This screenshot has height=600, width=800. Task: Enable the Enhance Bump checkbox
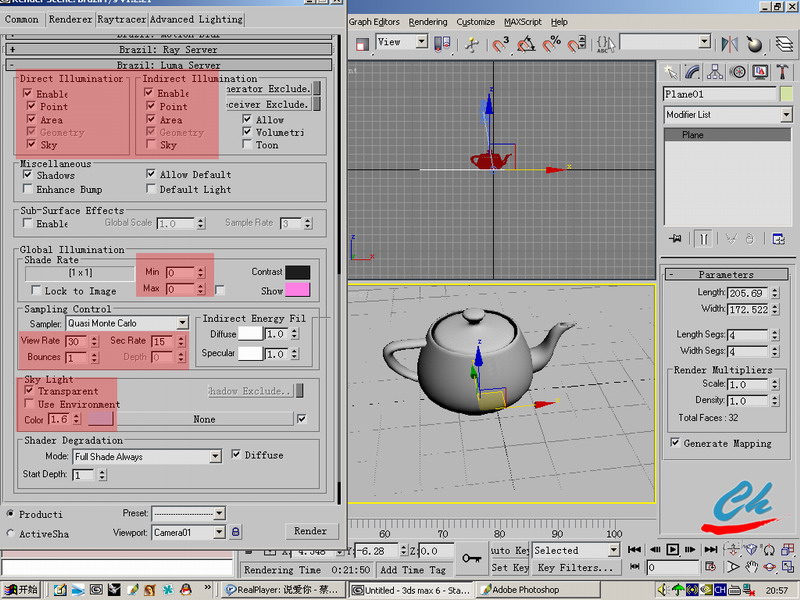[x=28, y=189]
